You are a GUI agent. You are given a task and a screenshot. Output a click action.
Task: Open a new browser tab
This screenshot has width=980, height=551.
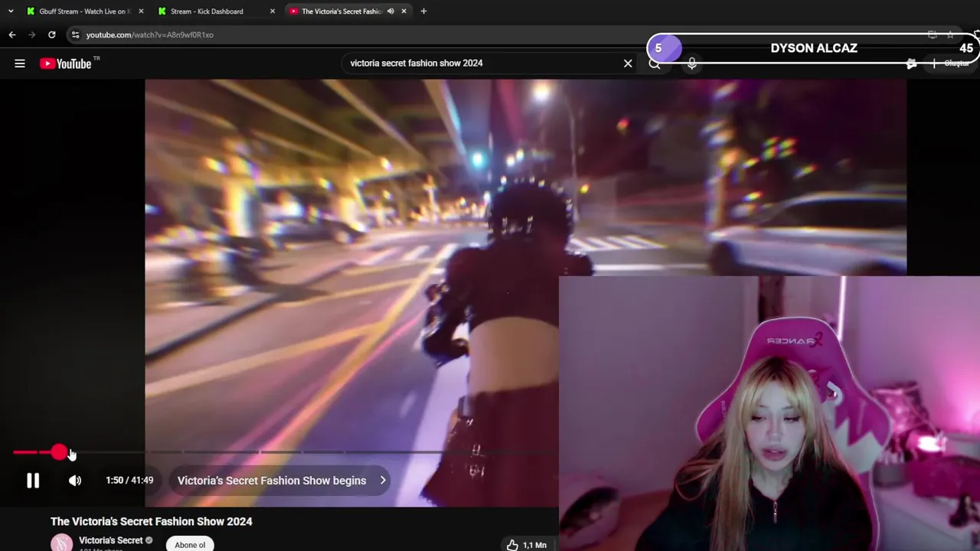click(423, 11)
